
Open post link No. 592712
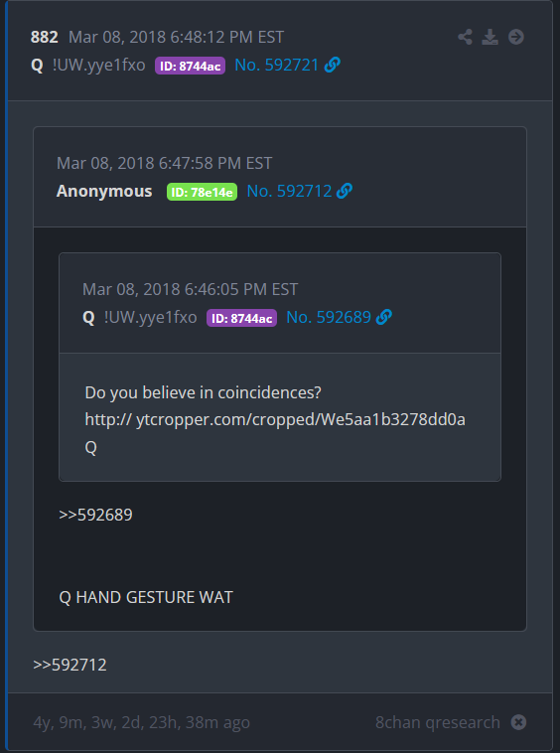[x=289, y=191]
